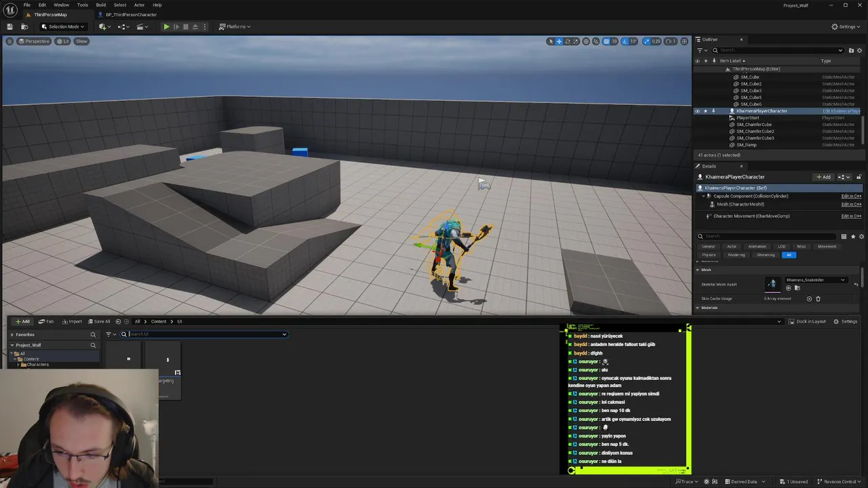Open the Window menu
Viewport: 868px width, 488px height.
click(61, 5)
